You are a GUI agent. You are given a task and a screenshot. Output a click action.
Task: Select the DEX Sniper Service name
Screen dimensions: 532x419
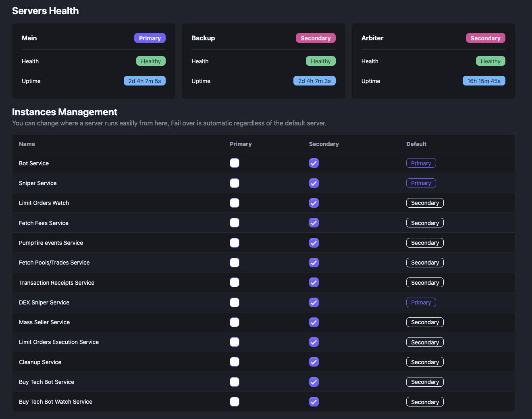[x=44, y=302]
